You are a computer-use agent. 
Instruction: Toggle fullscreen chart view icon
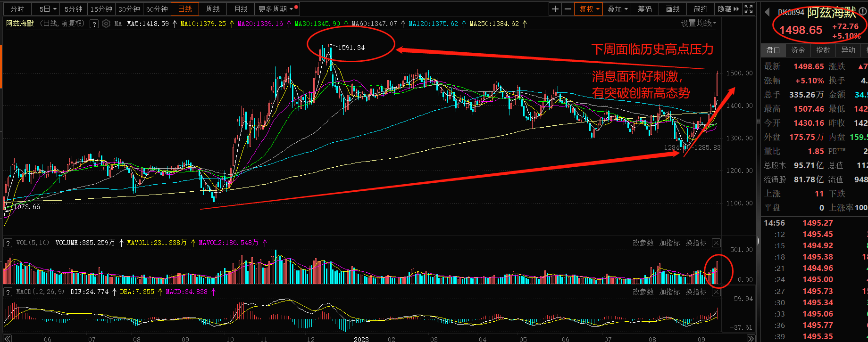(749, 9)
